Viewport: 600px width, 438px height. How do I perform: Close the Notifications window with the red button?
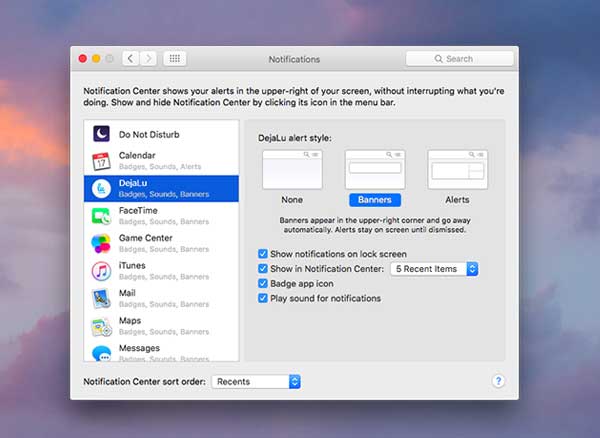coord(83,59)
